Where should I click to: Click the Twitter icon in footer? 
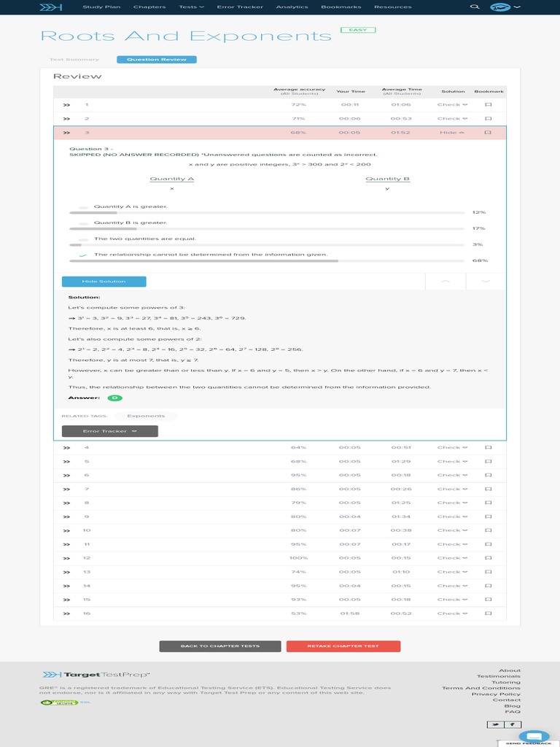pyautogui.click(x=495, y=724)
